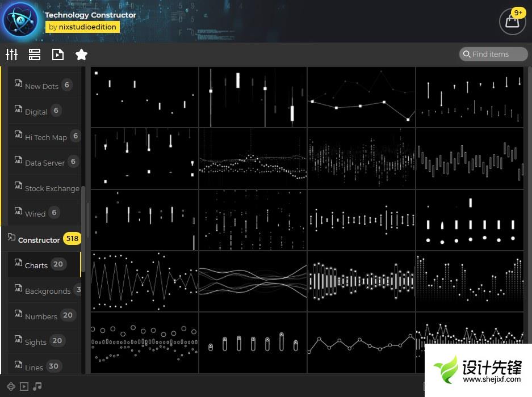
Task: Click the Technology Constructor atom logo
Action: (20, 21)
